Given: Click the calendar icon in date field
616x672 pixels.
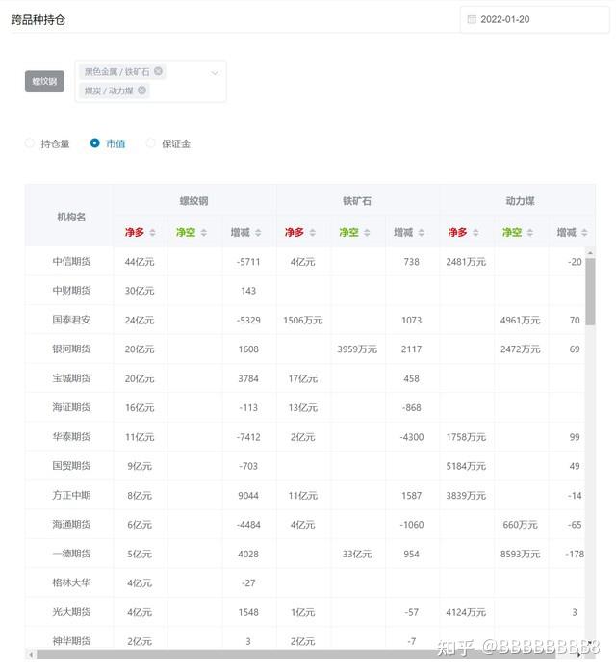Looking at the screenshot, I should tap(472, 19).
